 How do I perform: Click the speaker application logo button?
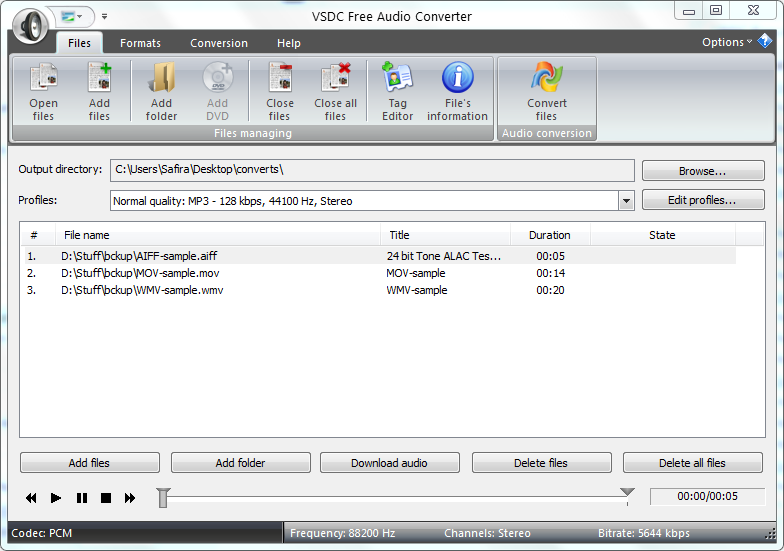click(x=30, y=26)
